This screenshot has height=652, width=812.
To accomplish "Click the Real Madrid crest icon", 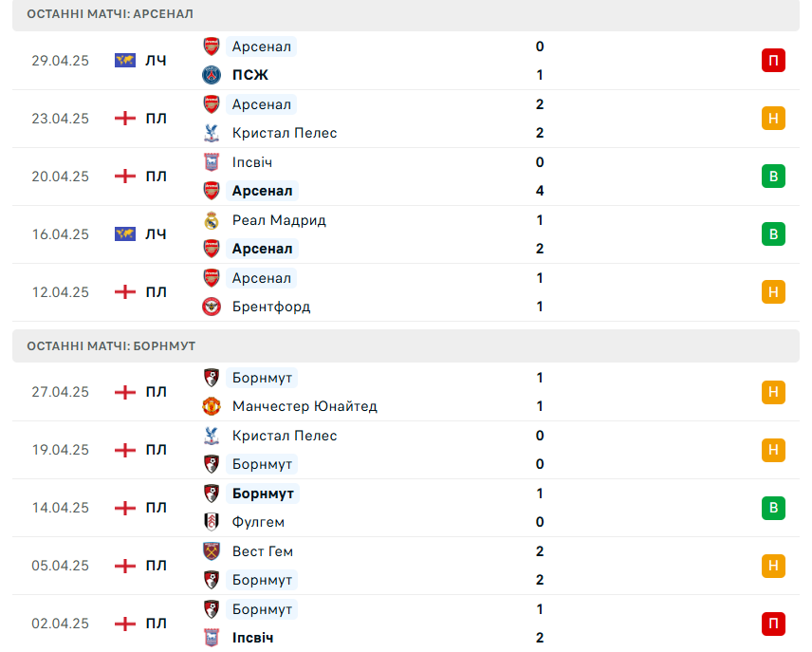I will click(x=212, y=220).
